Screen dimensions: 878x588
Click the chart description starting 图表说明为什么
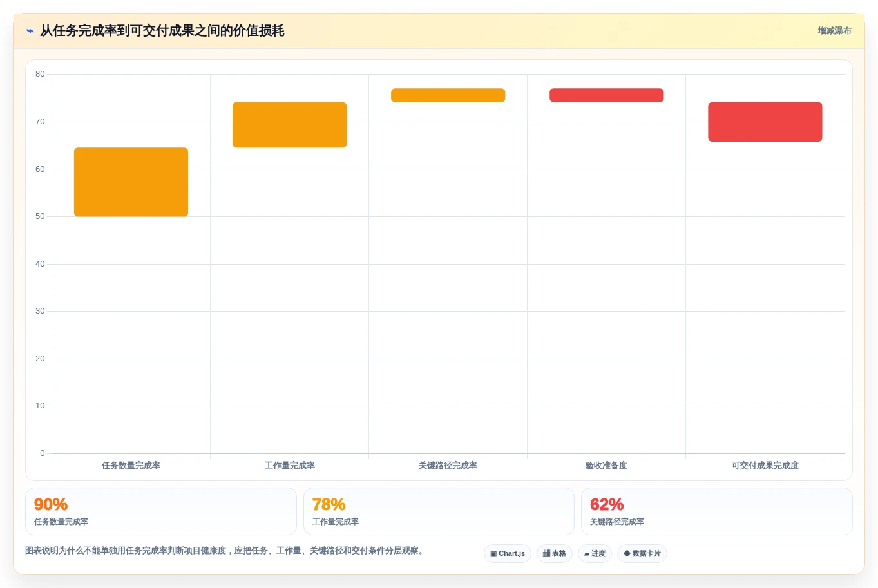pos(225,551)
